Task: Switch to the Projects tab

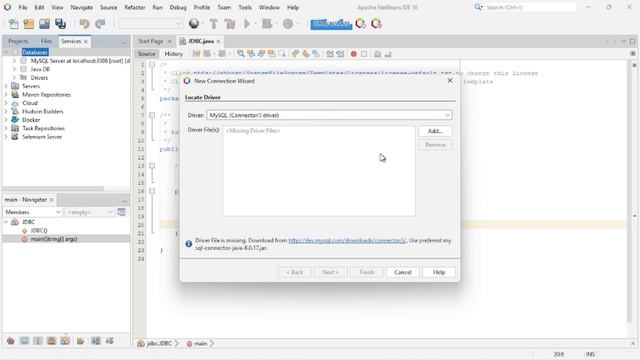Action: click(x=18, y=41)
